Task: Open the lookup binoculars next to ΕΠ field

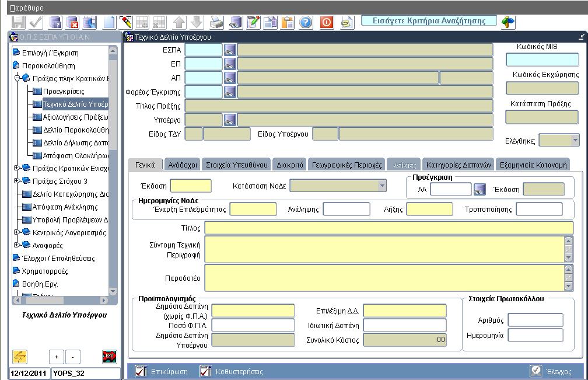Action: click(x=230, y=64)
